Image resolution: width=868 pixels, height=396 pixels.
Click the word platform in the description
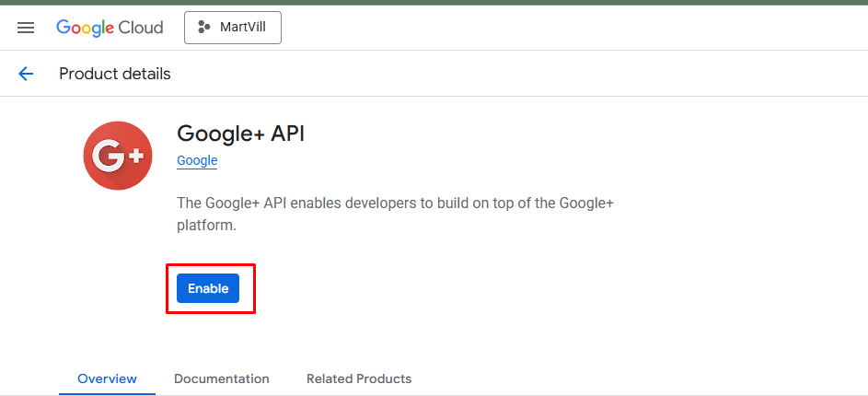click(x=204, y=225)
